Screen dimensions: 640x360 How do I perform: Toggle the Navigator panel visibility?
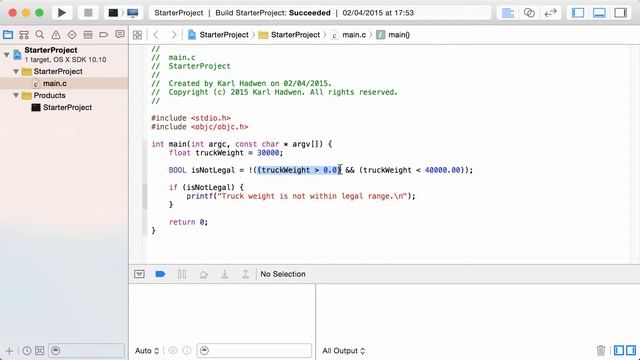(x=578, y=13)
